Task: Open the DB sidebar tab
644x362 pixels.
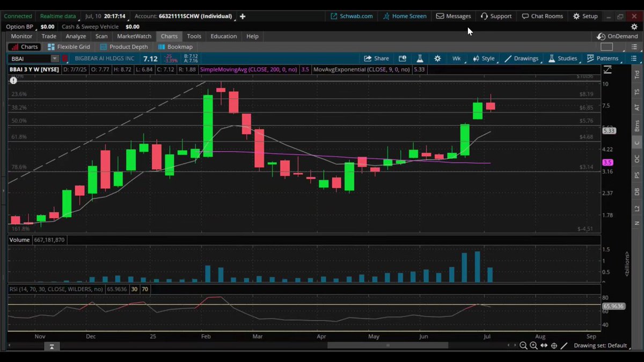Action: 637,191
